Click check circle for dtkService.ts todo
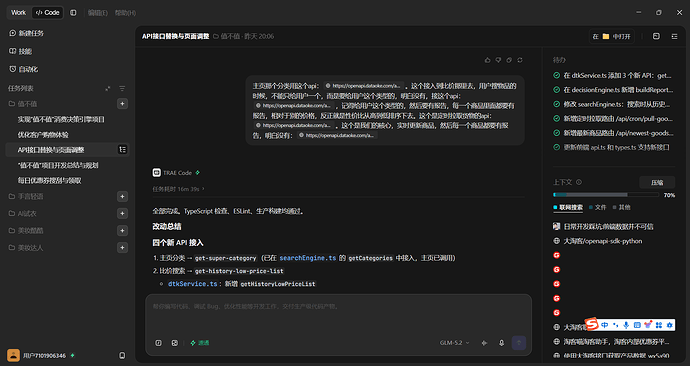The height and width of the screenshot is (366, 690). [x=556, y=75]
